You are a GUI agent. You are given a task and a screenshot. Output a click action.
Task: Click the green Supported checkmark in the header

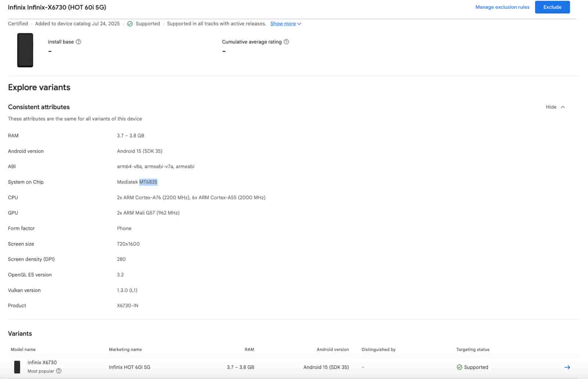[x=130, y=24]
